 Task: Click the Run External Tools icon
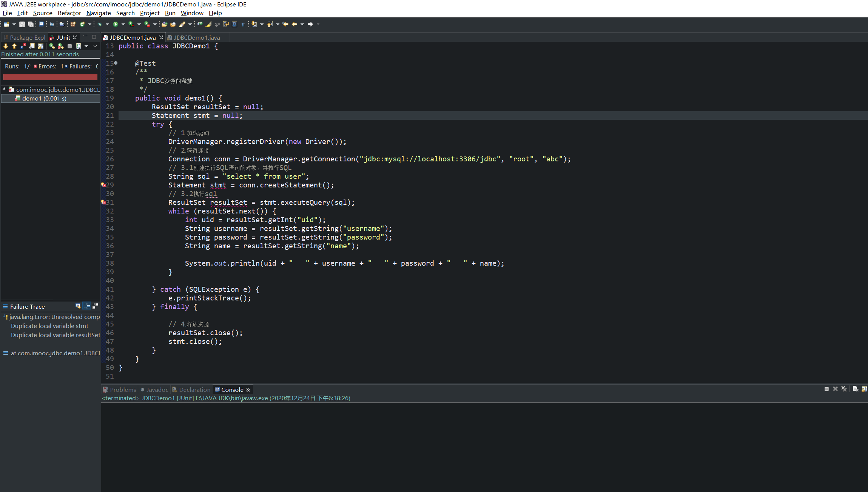pos(147,24)
